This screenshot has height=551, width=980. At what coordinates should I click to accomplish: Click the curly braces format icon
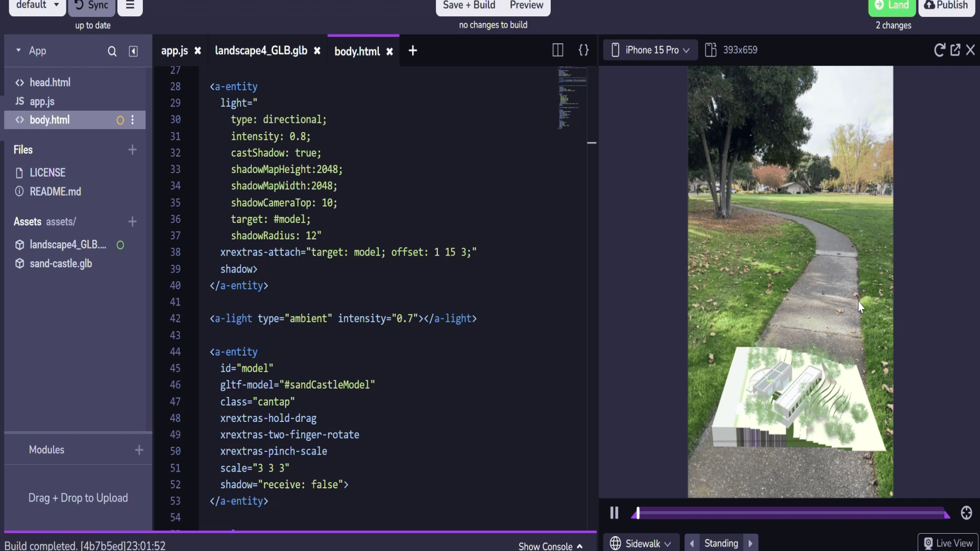point(583,50)
